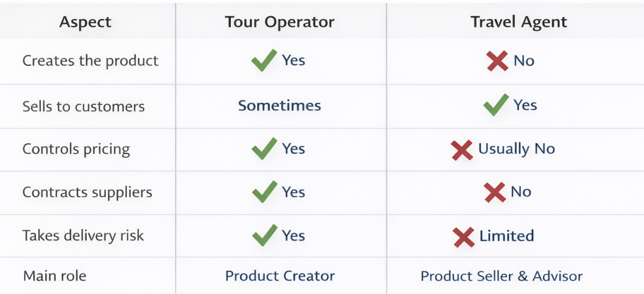Click the Product Creator text
This screenshot has height=294, width=644.
pos(280,276)
